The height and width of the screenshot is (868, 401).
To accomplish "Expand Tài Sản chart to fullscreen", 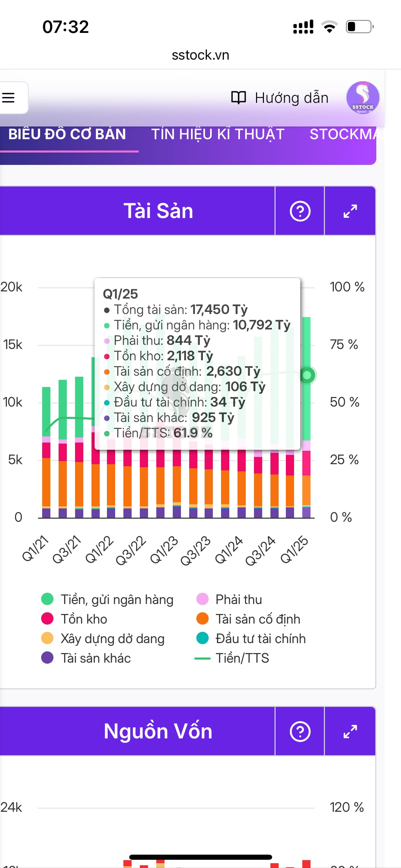I will [x=350, y=211].
